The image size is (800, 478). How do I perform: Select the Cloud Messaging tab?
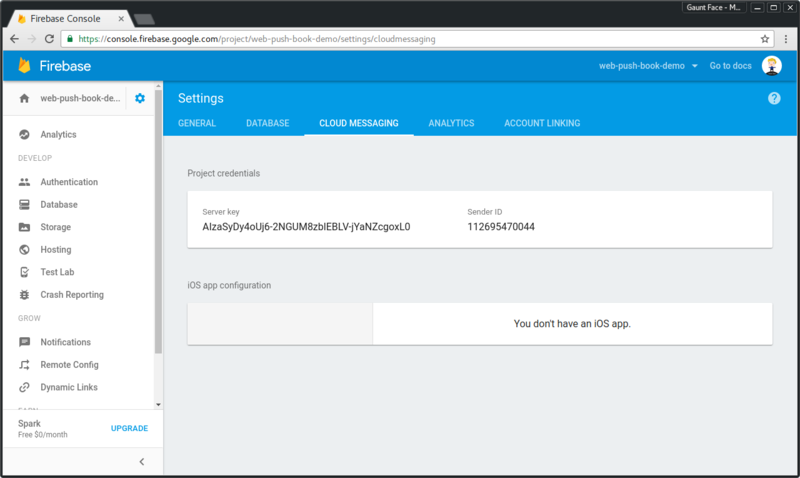[359, 123]
